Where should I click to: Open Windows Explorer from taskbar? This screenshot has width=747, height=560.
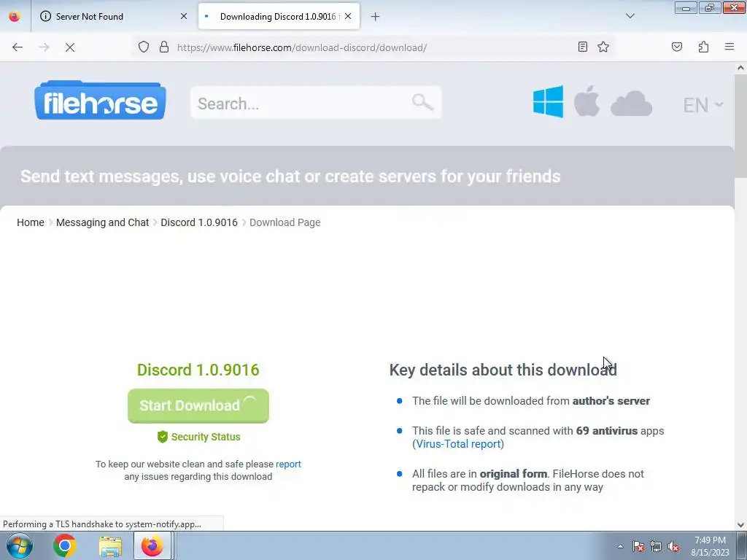point(110,545)
